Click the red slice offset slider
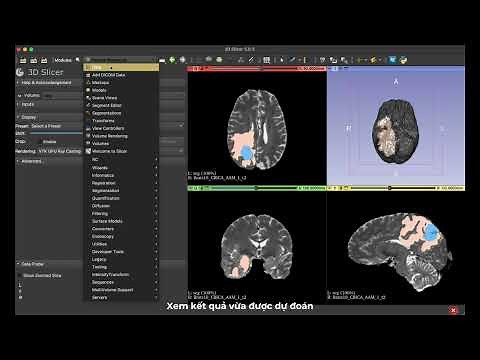This screenshot has height=360, width=480. (252, 68)
